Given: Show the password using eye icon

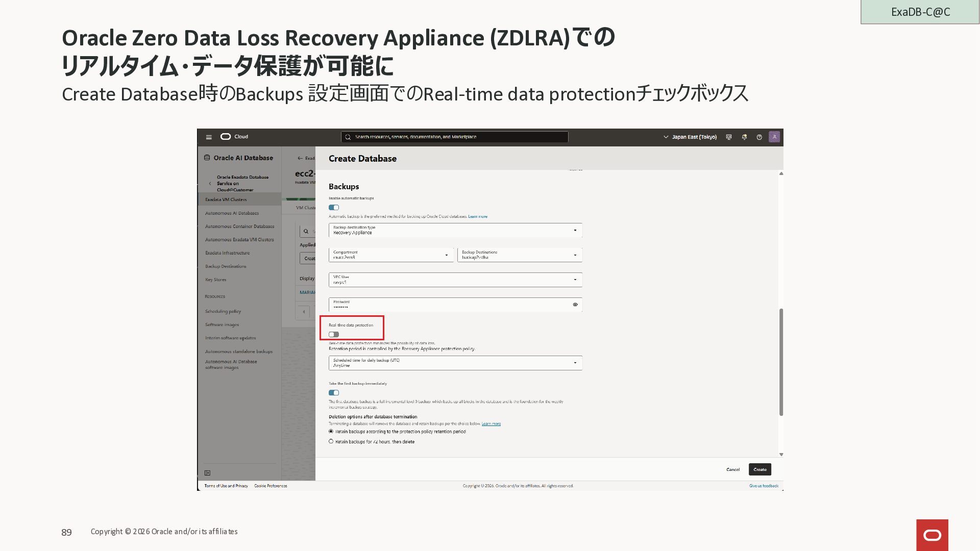Looking at the screenshot, I should [575, 305].
